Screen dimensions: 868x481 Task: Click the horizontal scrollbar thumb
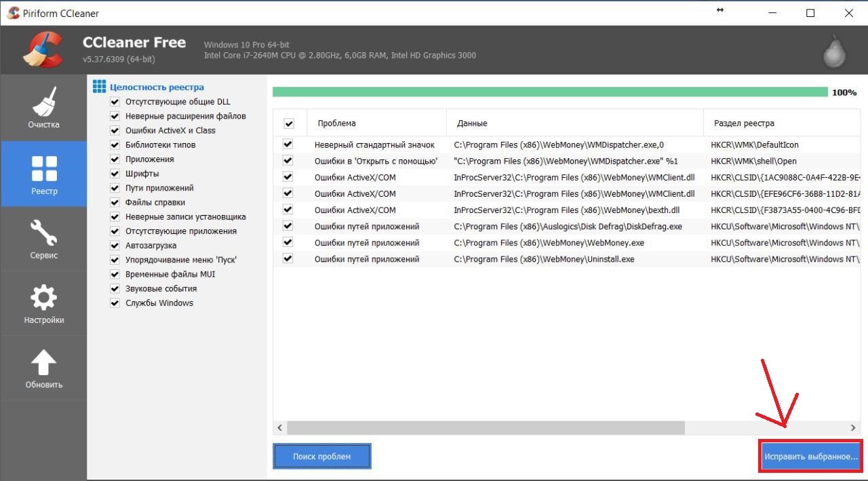tap(486, 427)
